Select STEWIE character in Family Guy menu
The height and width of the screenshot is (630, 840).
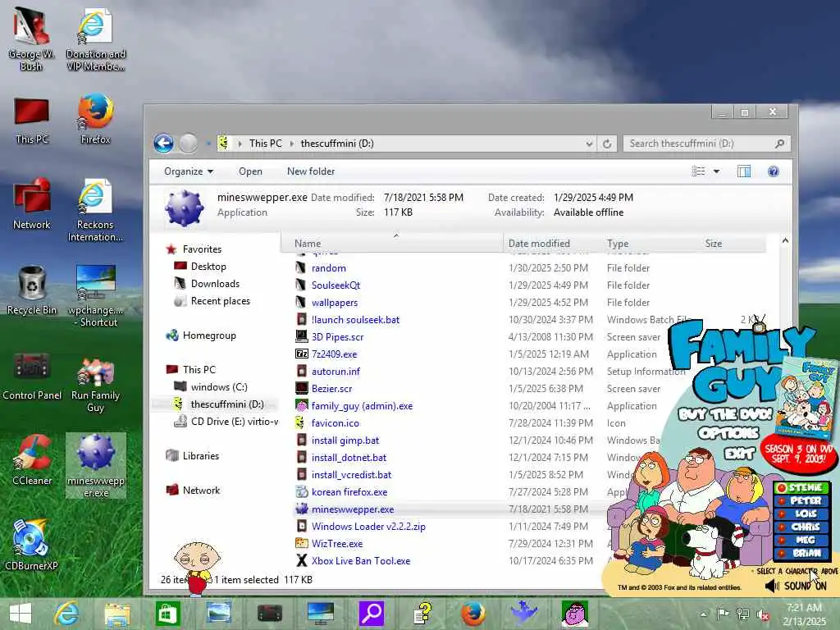801,487
